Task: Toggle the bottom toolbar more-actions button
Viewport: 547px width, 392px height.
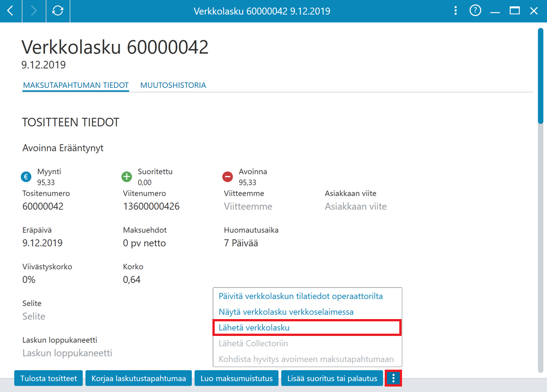Action: click(x=393, y=378)
